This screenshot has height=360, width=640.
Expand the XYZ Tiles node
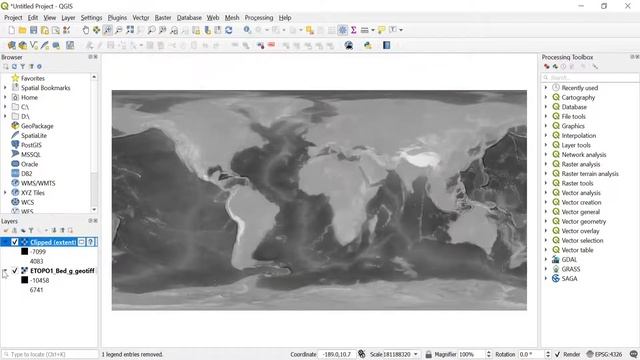[5, 193]
